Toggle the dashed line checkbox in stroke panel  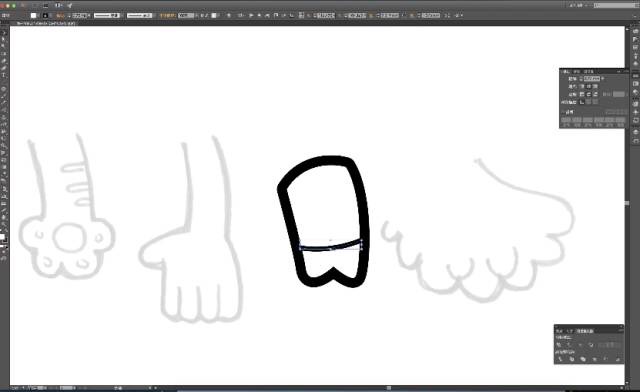562,112
